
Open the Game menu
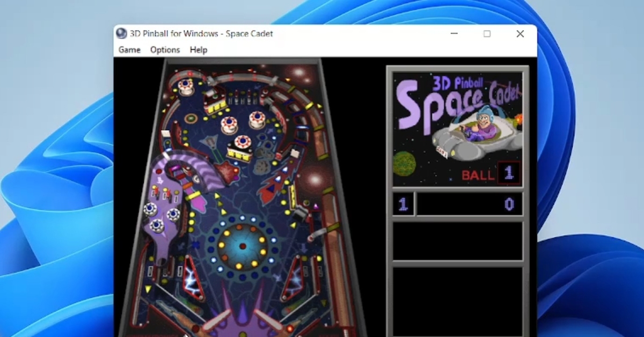[129, 50]
